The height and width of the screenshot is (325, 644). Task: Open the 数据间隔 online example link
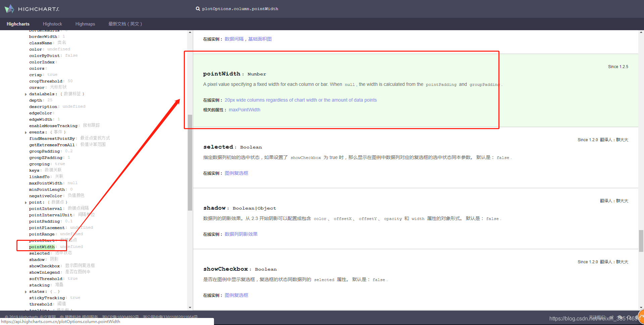234,39
